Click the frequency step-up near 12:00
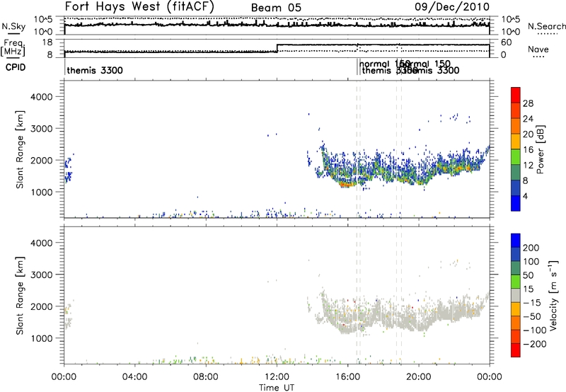566x392 pixels. 277,48
